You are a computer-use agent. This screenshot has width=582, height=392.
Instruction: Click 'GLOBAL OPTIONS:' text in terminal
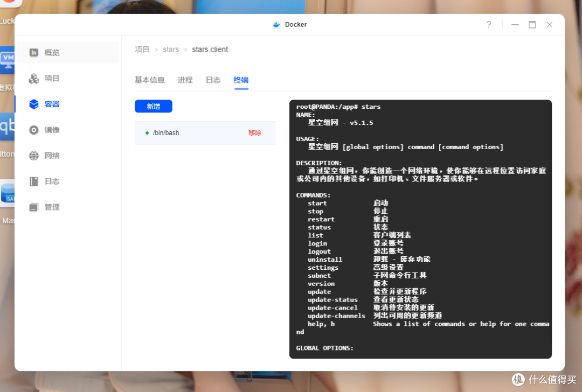[x=325, y=348]
